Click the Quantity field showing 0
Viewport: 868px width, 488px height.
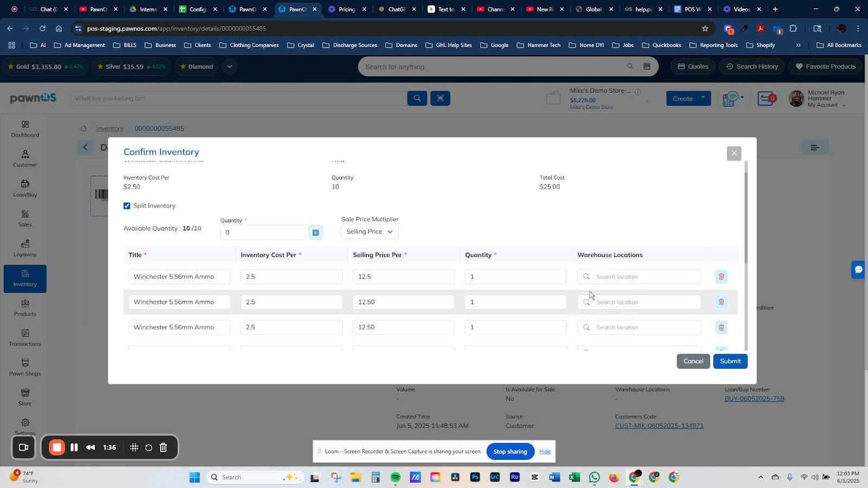[x=263, y=233]
